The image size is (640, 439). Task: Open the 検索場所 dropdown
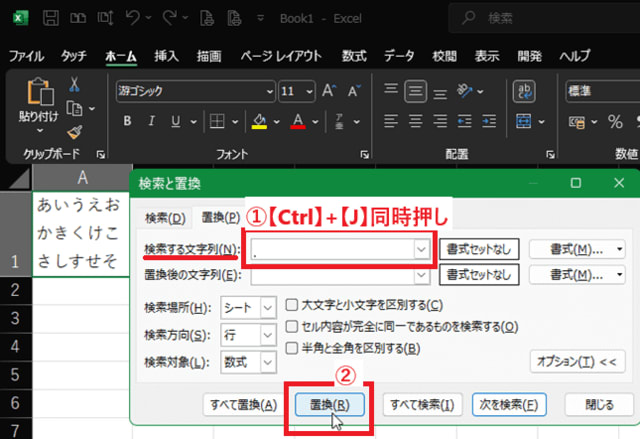point(268,307)
